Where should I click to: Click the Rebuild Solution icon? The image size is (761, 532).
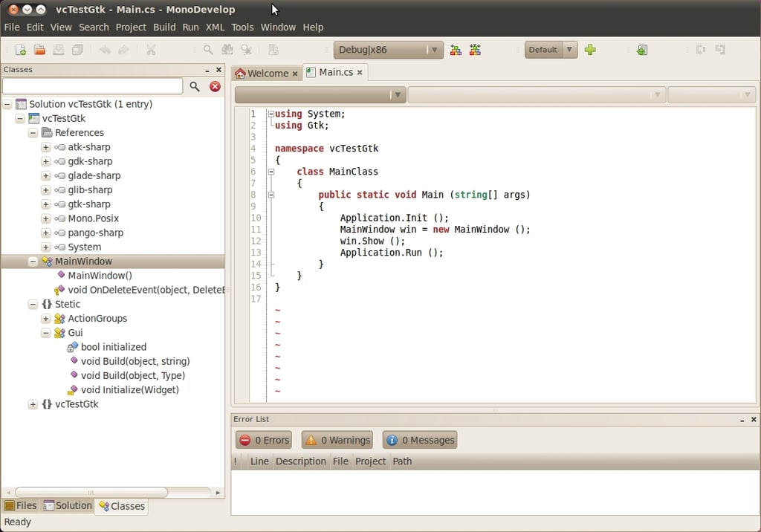click(x=475, y=50)
